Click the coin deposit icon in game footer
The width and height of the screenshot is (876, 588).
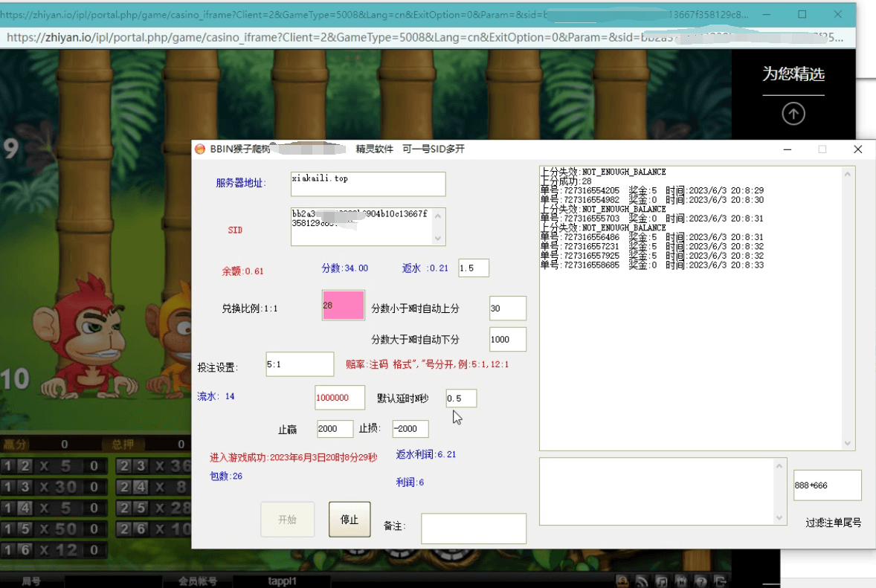[x=622, y=581]
